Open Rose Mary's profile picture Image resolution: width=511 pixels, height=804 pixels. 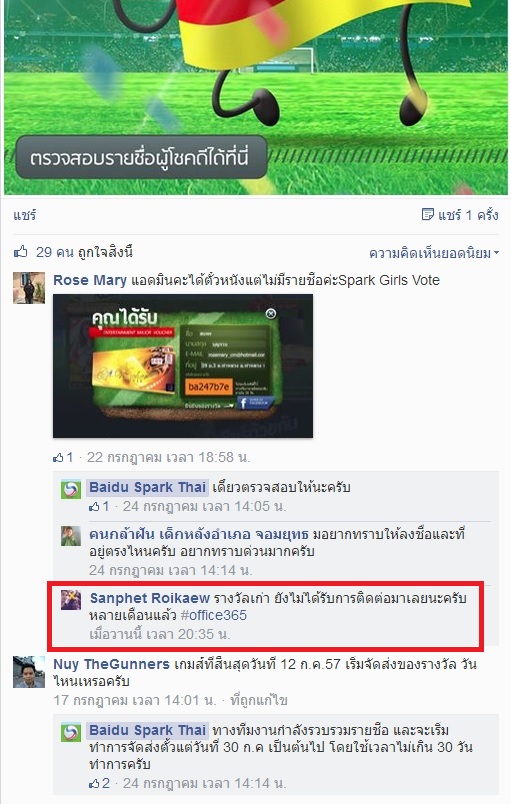pyautogui.click(x=29, y=288)
